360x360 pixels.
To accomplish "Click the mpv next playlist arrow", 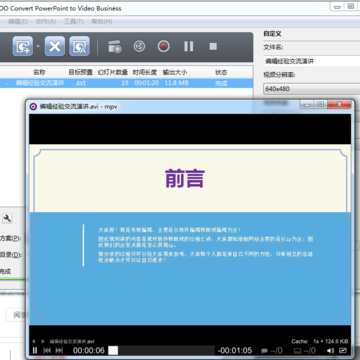I will (x=43, y=341).
